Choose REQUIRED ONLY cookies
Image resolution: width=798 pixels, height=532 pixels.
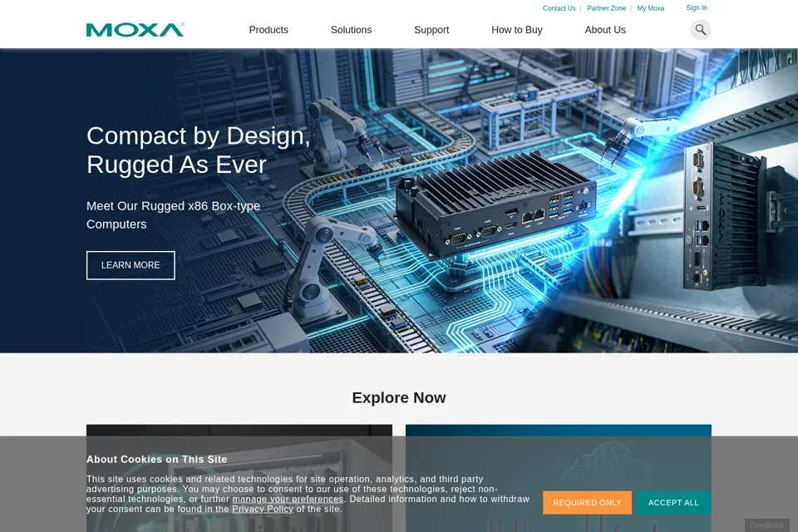pos(587,502)
